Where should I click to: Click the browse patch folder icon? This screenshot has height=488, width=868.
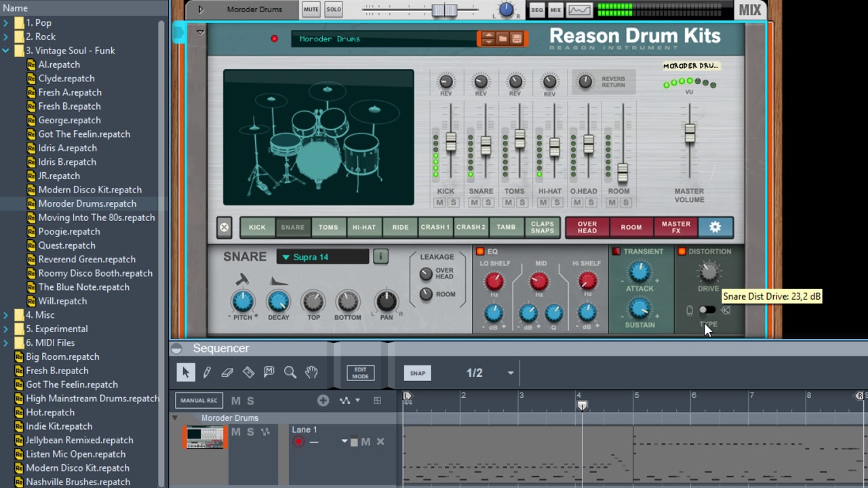coord(502,39)
